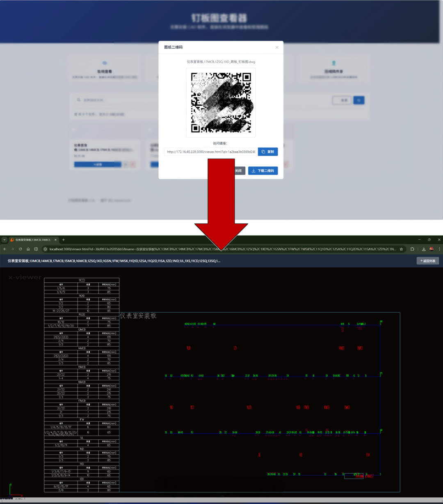The height and width of the screenshot is (504, 443).
Task: Go forward with the browser forward arrow
Action: tap(13, 249)
